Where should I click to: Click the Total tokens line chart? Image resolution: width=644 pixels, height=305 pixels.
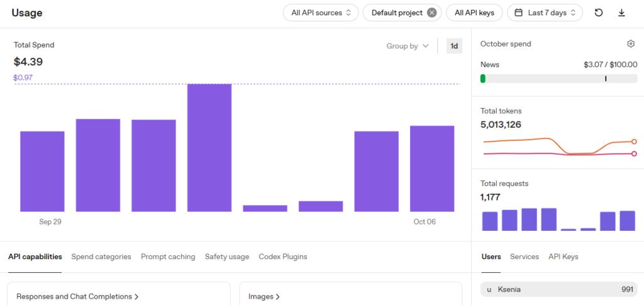558,148
